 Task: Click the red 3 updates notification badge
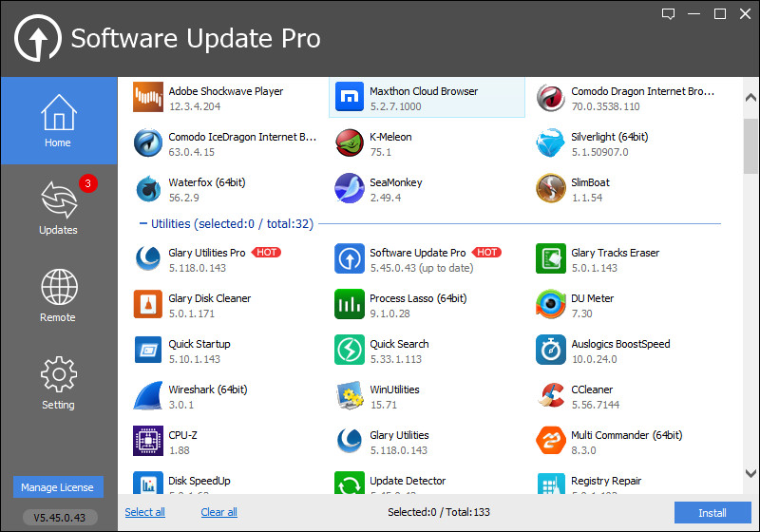point(87,183)
